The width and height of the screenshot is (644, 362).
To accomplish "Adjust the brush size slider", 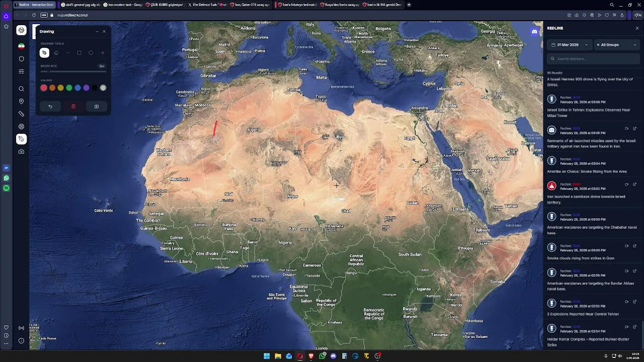I will click(x=73, y=71).
